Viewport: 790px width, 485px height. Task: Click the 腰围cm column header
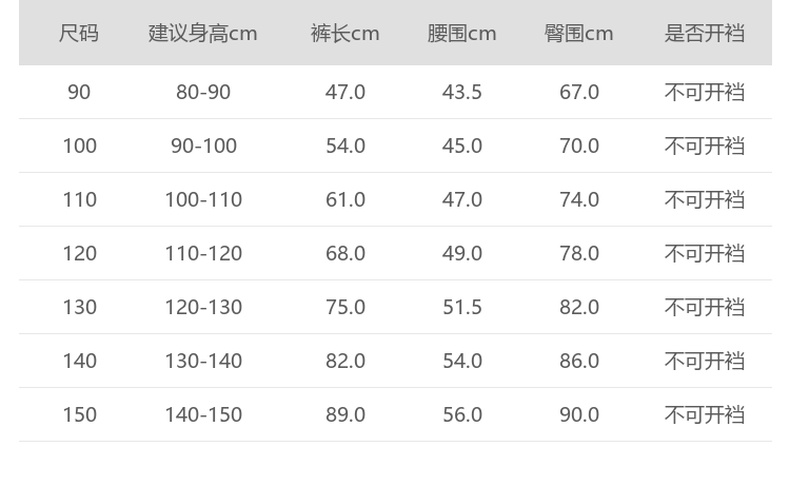click(462, 33)
